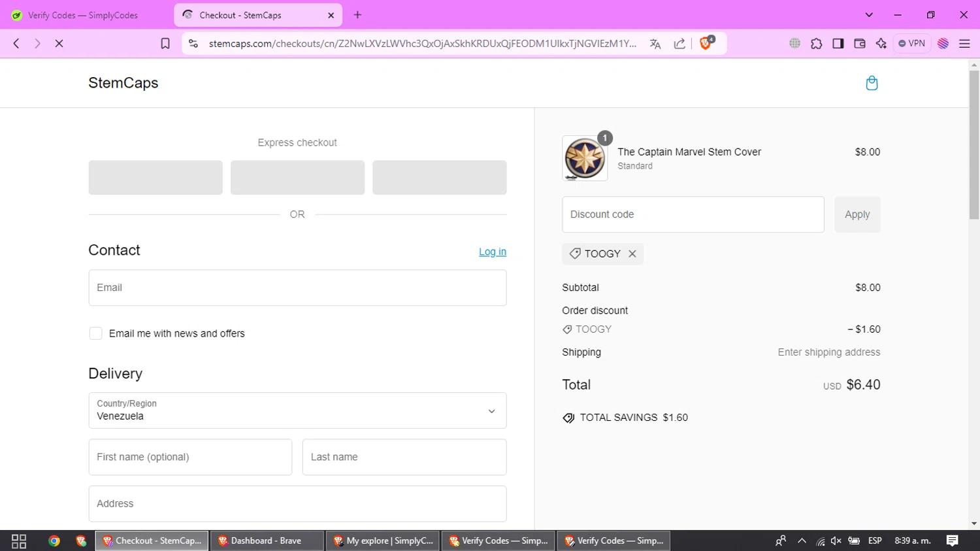
Task: Click the muted volume tray icon
Action: (x=836, y=541)
